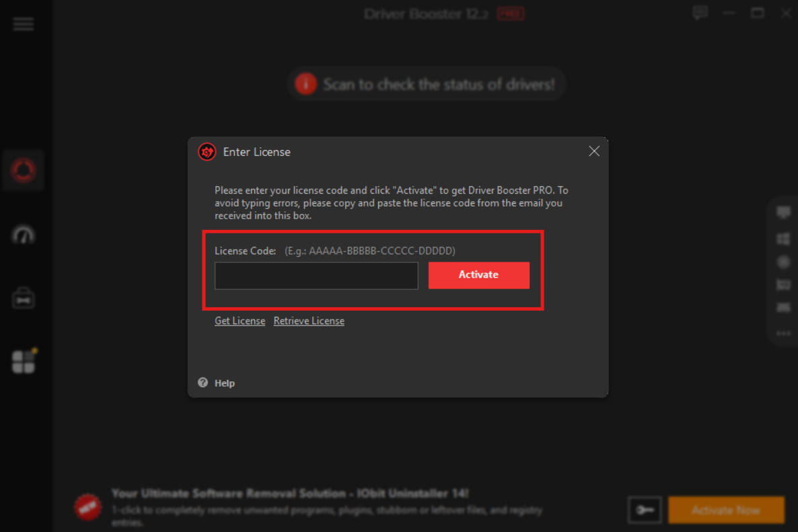Open the speedometer Boost sidebar icon
Image resolution: width=798 pixels, height=532 pixels.
(24, 235)
